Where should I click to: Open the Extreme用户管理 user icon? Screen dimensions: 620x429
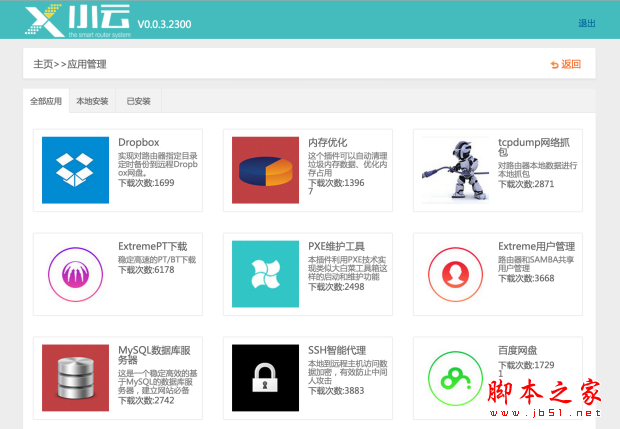click(455, 274)
